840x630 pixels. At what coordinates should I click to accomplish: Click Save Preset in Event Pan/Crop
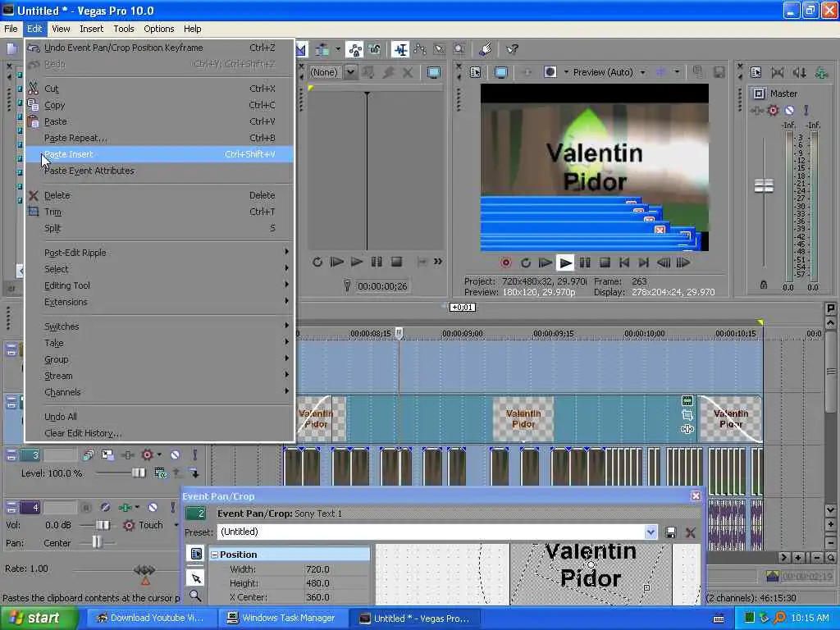click(x=670, y=532)
